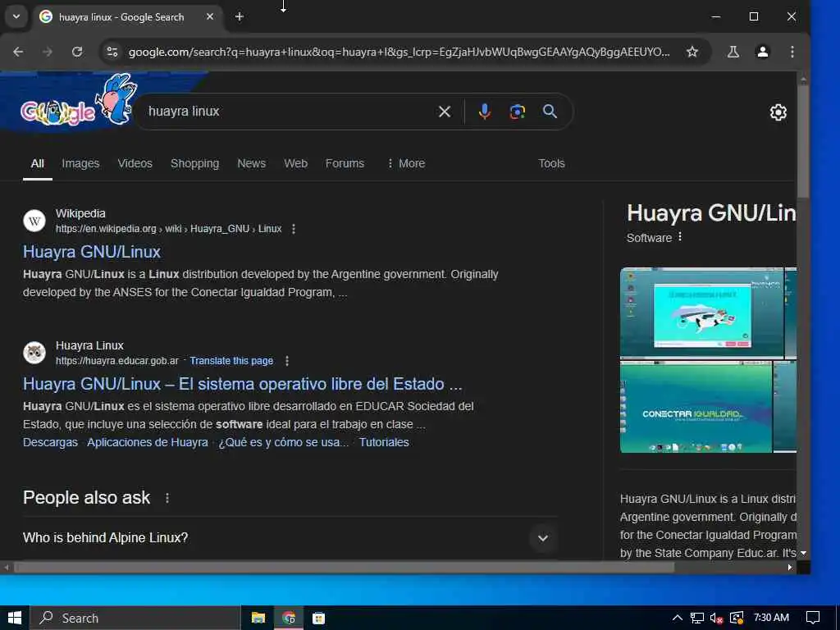Search by image with Google Lens icon
Screen dimensions: 840x630
[517, 112]
